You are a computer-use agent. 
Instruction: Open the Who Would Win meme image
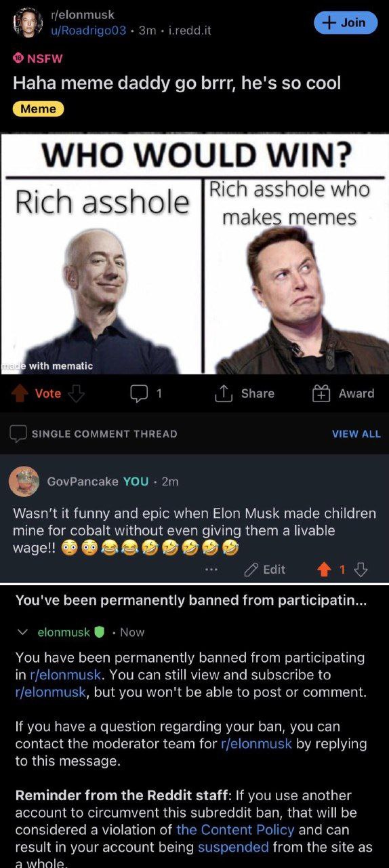(194, 252)
